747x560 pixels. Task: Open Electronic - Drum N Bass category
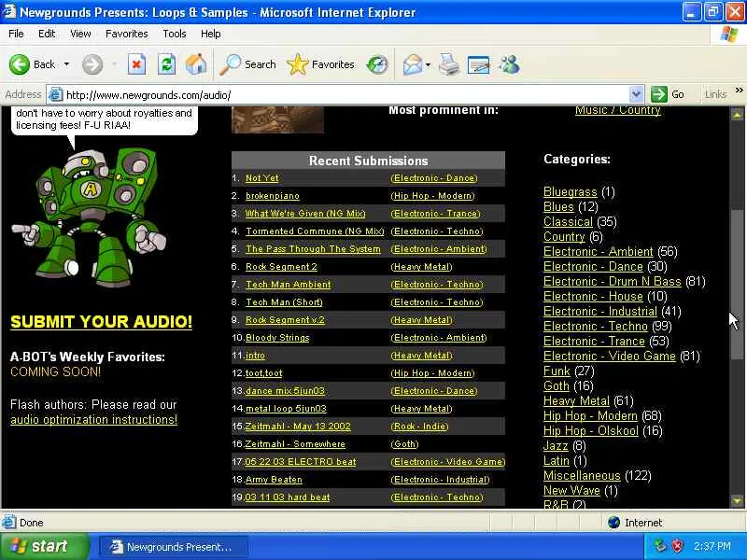pyautogui.click(x=613, y=282)
